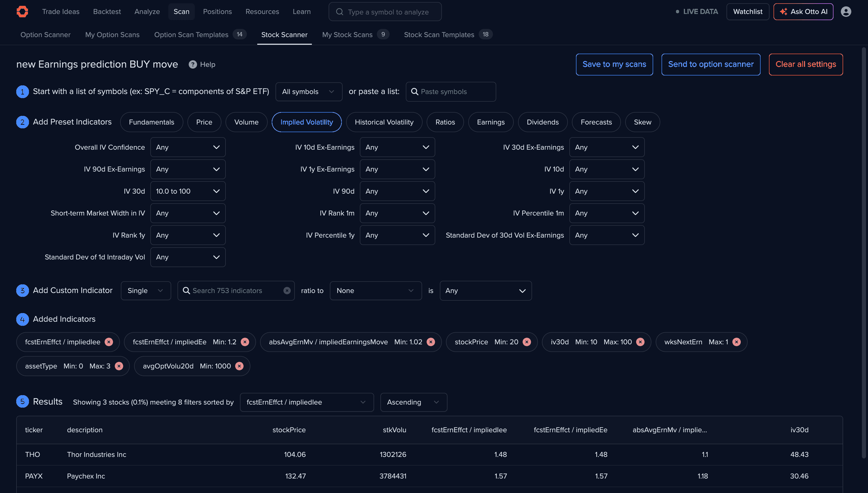Image resolution: width=868 pixels, height=493 pixels.
Task: Open the Ascending sort order dropdown
Action: click(413, 402)
